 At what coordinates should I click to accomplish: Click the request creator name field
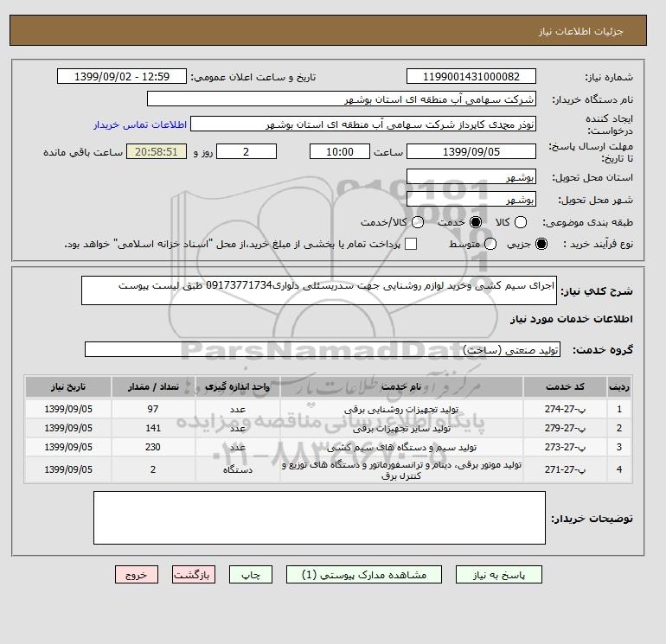click(x=363, y=124)
